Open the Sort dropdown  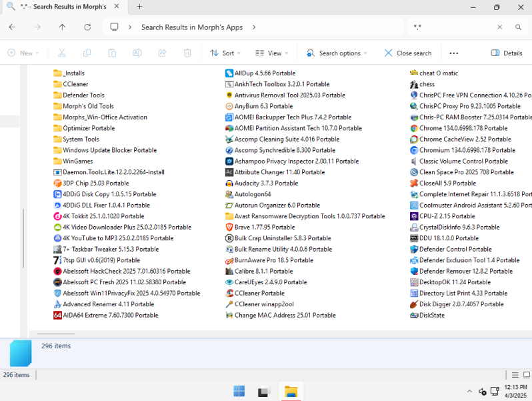225,53
